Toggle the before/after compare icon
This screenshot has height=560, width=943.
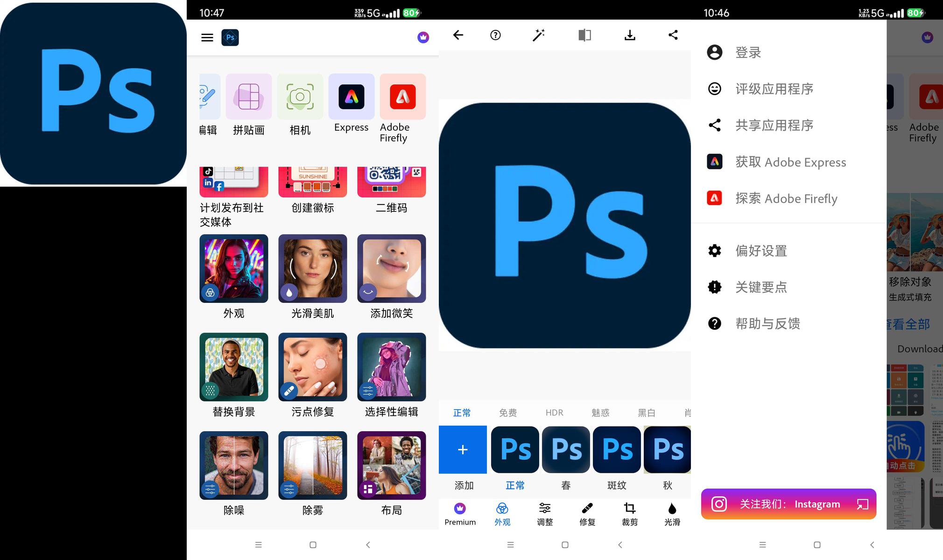(584, 35)
